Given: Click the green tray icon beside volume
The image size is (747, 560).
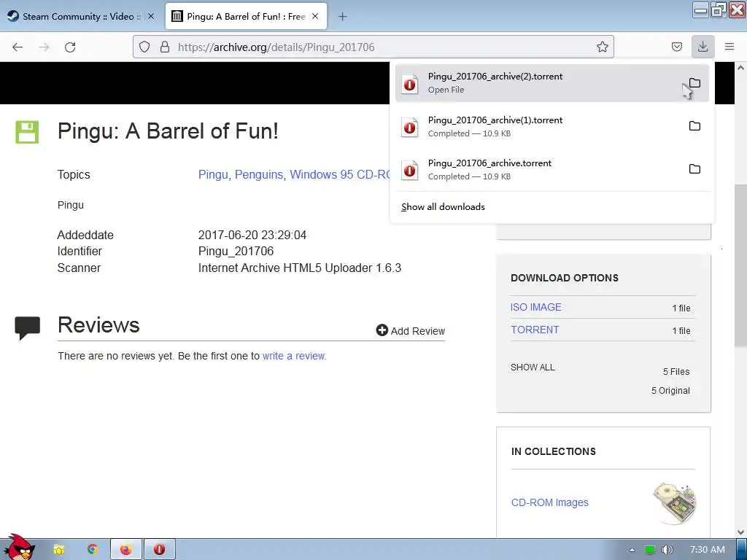Looking at the screenshot, I should tap(650, 550).
